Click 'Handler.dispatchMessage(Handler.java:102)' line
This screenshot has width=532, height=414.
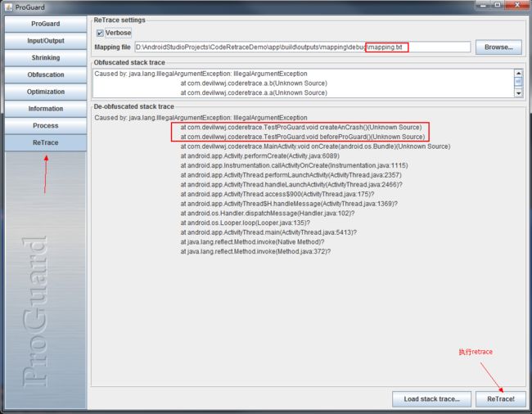coord(268,214)
